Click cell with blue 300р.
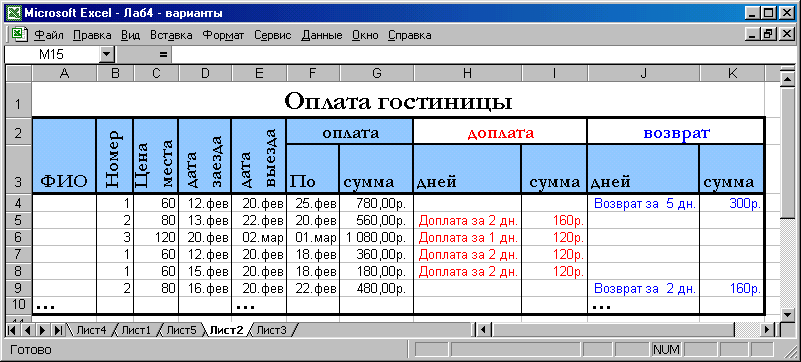Image resolution: width=801 pixels, height=362 pixels. (732, 203)
